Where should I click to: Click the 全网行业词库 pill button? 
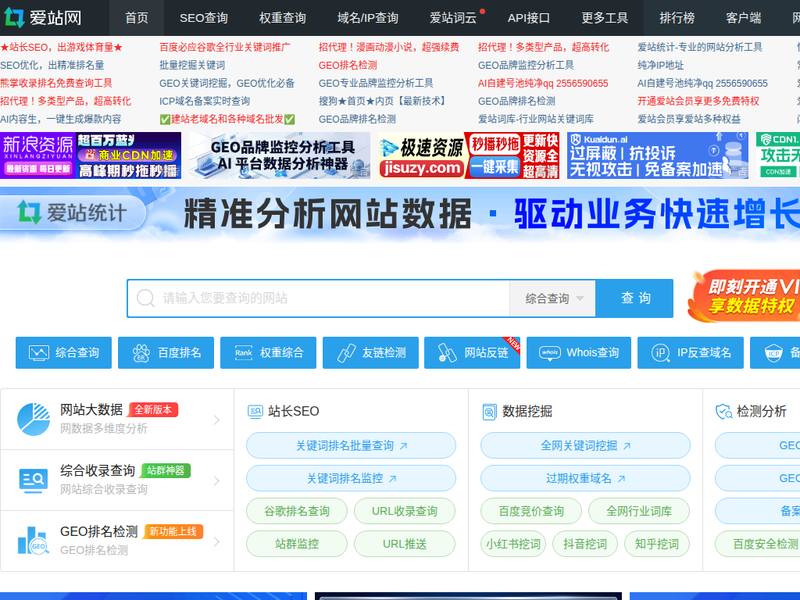coord(639,511)
